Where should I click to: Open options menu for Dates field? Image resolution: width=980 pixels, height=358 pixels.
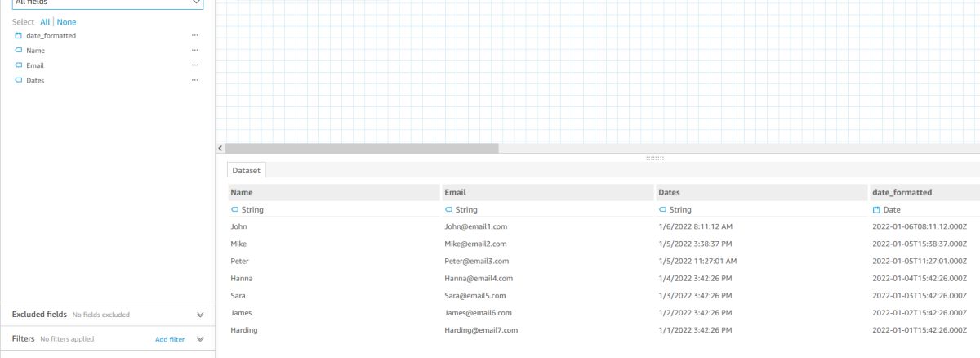194,80
